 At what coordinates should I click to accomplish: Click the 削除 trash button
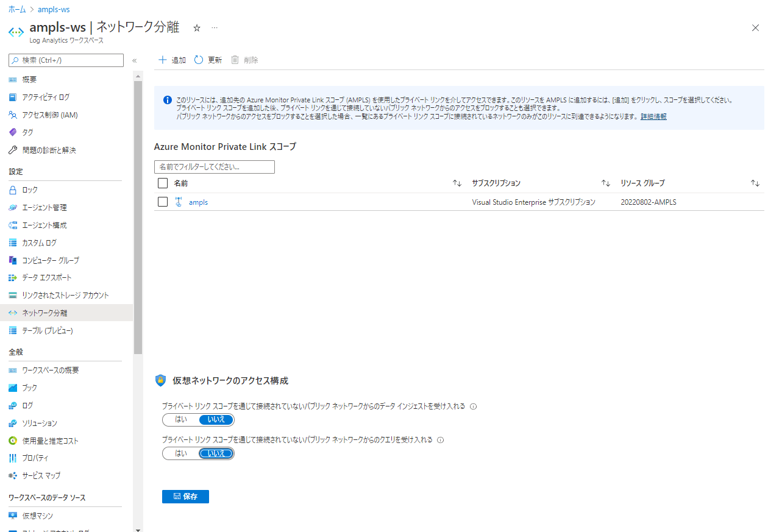(244, 60)
